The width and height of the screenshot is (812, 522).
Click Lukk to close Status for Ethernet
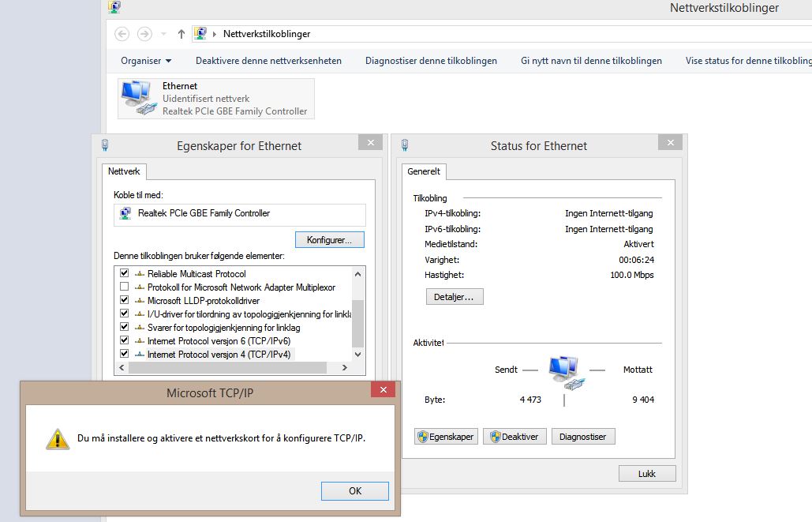[x=647, y=474]
